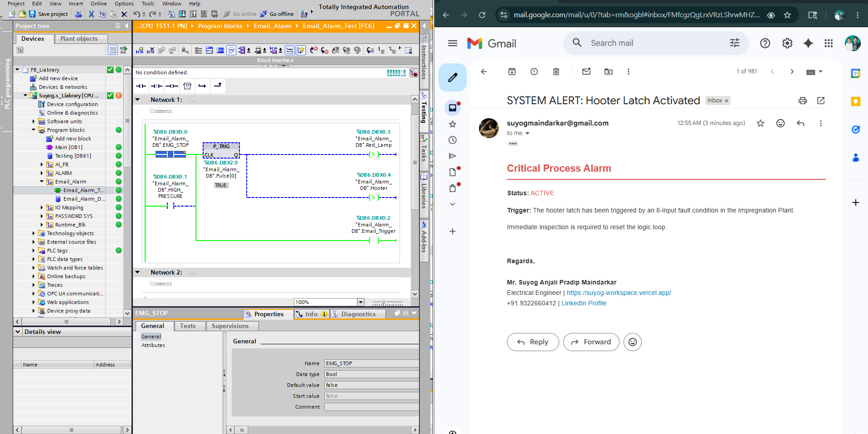Toggle the Details view panel
Image resolution: width=868 pixels, height=434 pixels.
(x=18, y=332)
